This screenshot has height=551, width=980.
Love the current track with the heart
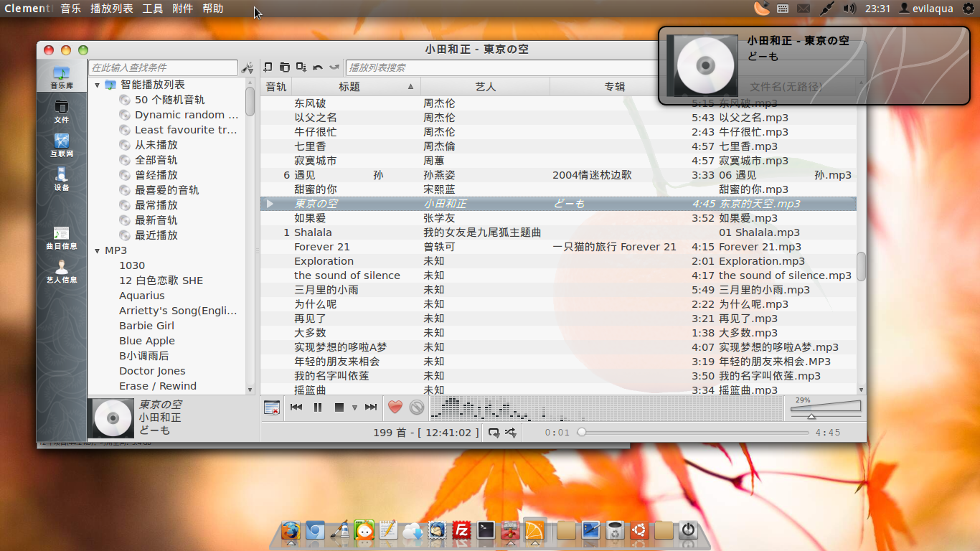pyautogui.click(x=395, y=408)
